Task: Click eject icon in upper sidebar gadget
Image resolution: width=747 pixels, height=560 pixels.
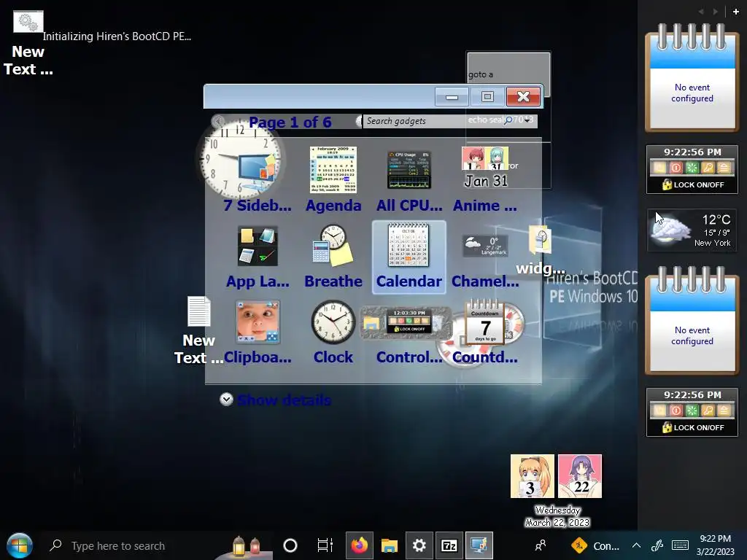Action: pyautogui.click(x=724, y=168)
